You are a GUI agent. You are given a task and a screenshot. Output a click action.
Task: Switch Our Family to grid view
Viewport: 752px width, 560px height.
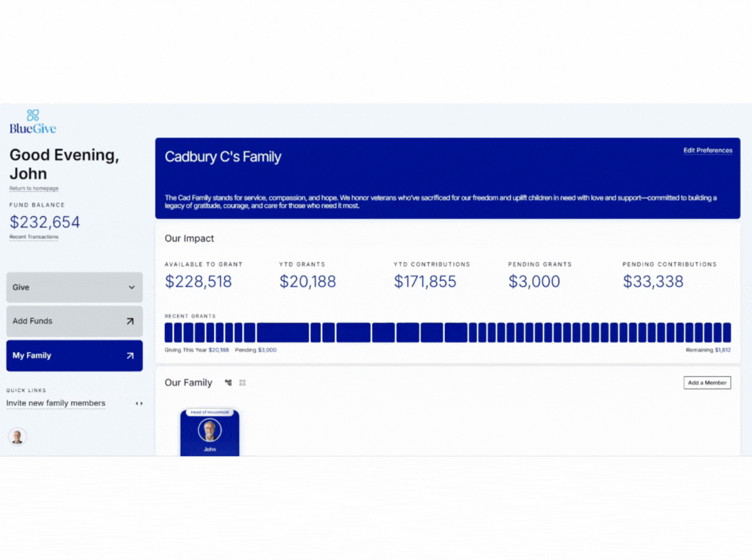coord(242,383)
